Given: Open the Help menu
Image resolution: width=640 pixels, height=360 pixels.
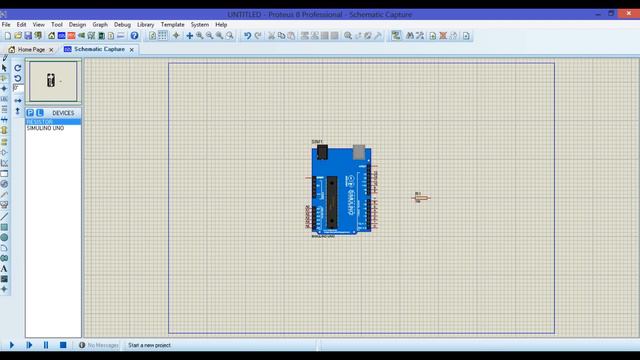Looking at the screenshot, I should coord(221,25).
